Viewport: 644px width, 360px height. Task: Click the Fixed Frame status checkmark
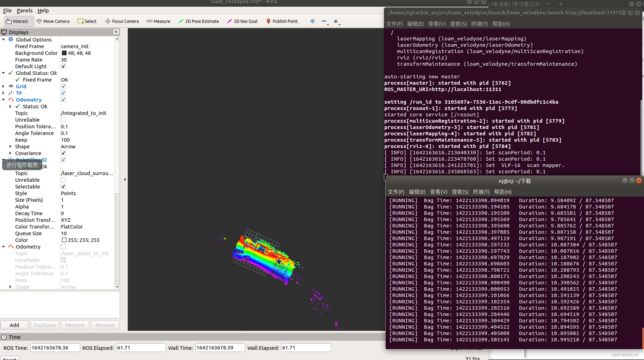18,79
